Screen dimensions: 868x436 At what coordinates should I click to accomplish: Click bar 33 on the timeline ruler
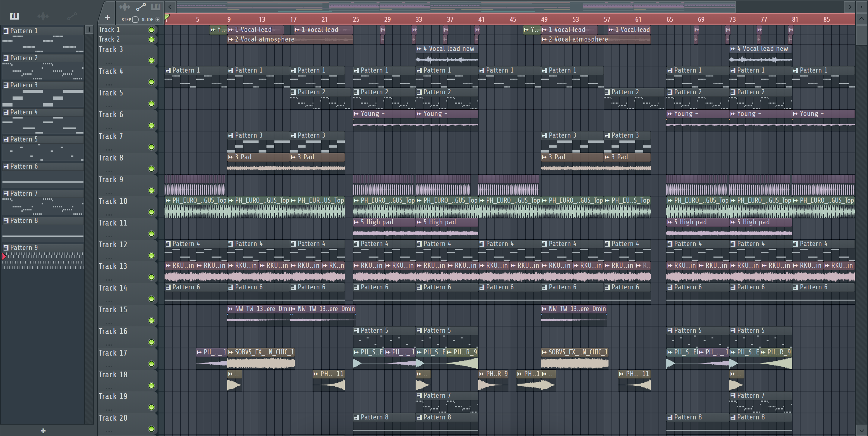coord(419,20)
